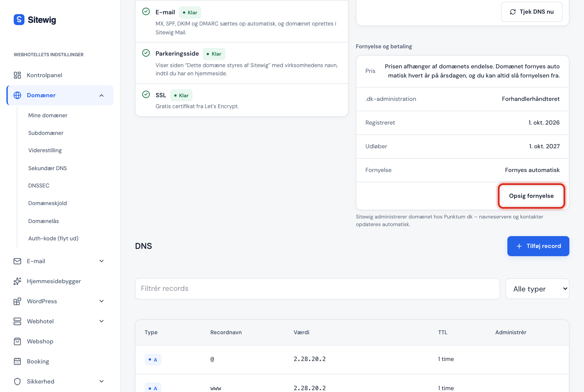Open Mine domæner submenu item

(48, 115)
